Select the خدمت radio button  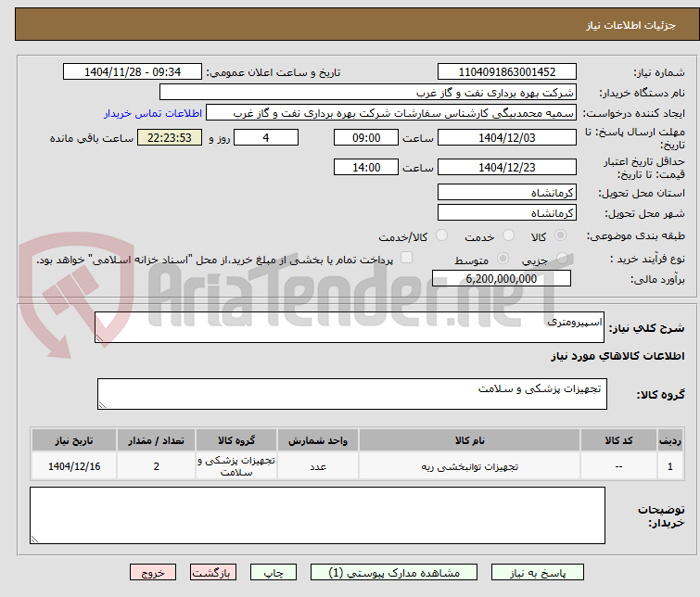(x=508, y=235)
